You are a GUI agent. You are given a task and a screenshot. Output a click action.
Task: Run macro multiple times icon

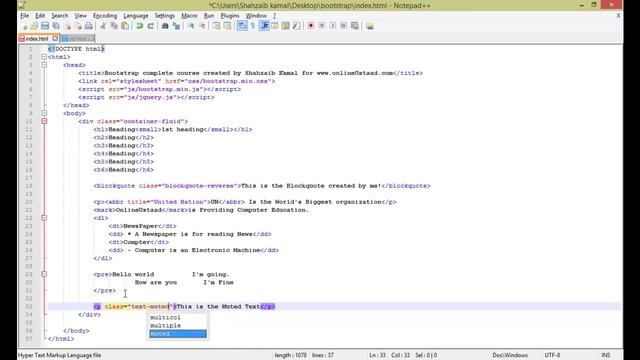coord(344,26)
